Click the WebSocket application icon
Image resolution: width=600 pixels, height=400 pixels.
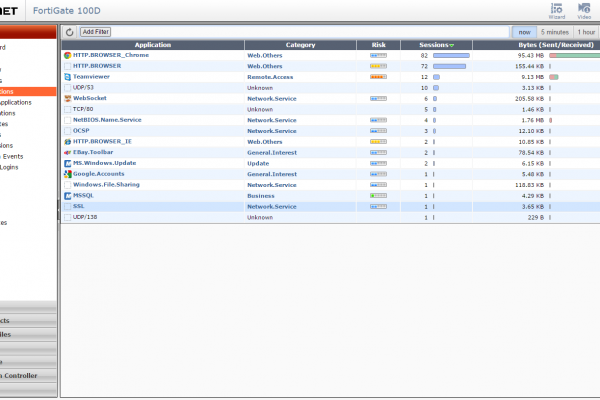68,98
